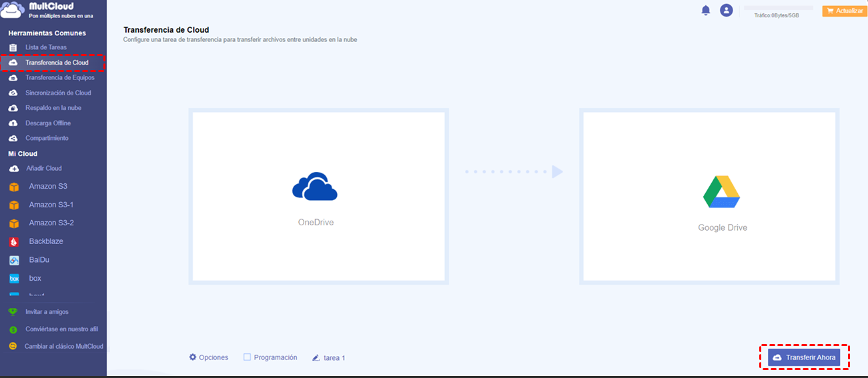Enable the Programación checkbox
This screenshot has width=868, height=378.
tap(247, 357)
